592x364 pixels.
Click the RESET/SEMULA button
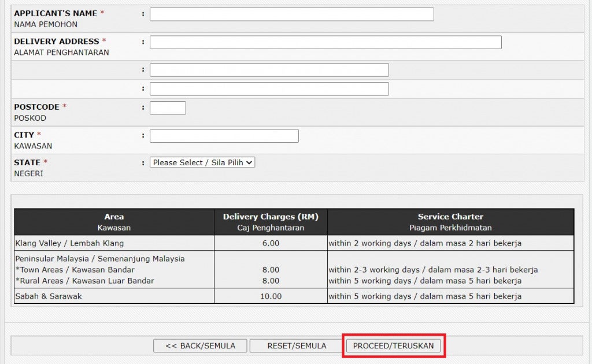click(x=296, y=345)
